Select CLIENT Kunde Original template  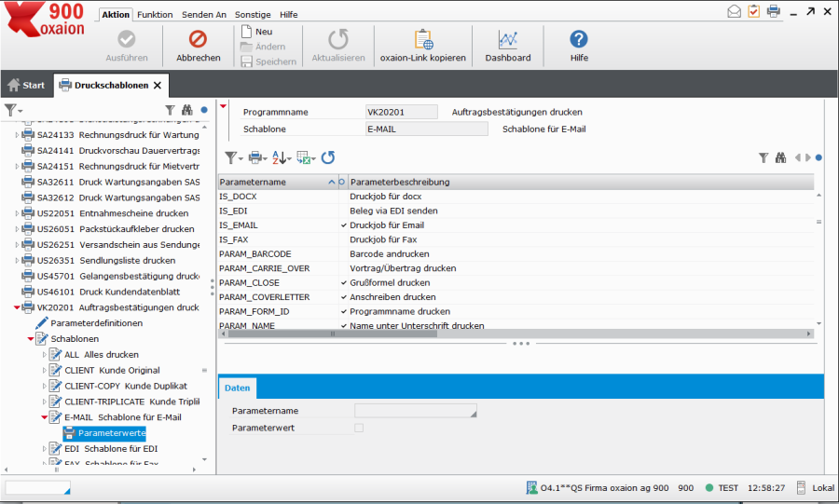pyautogui.click(x=112, y=370)
